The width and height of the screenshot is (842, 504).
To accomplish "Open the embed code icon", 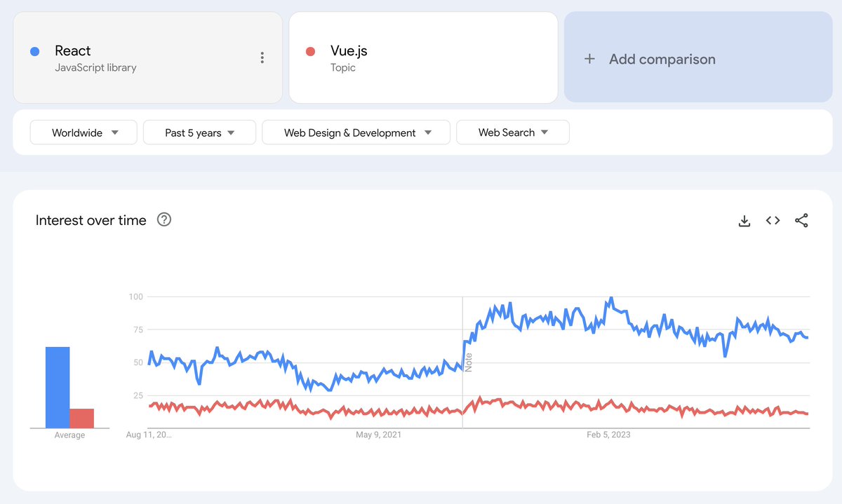I will pos(773,221).
